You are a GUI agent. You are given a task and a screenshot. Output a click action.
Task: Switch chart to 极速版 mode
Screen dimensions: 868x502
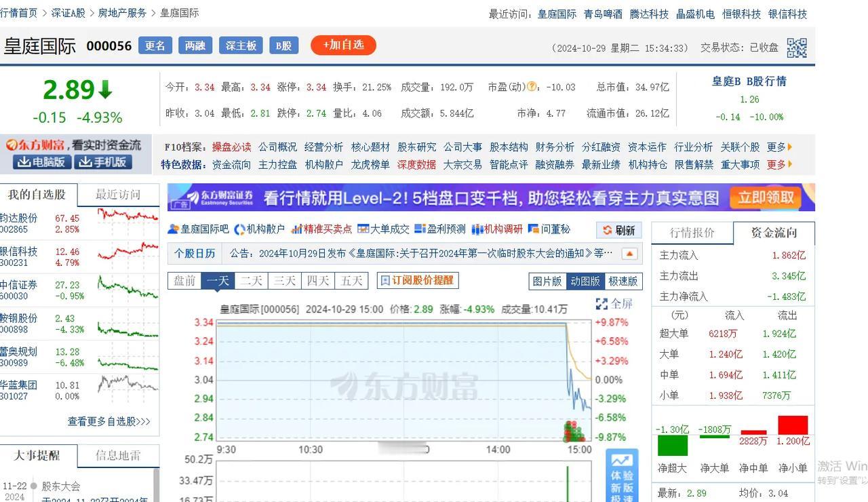(x=623, y=281)
